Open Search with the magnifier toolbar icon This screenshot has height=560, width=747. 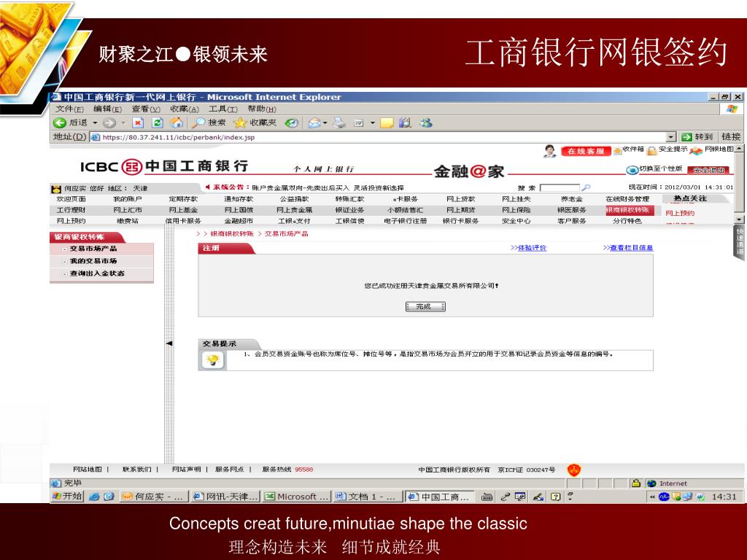tap(198, 122)
